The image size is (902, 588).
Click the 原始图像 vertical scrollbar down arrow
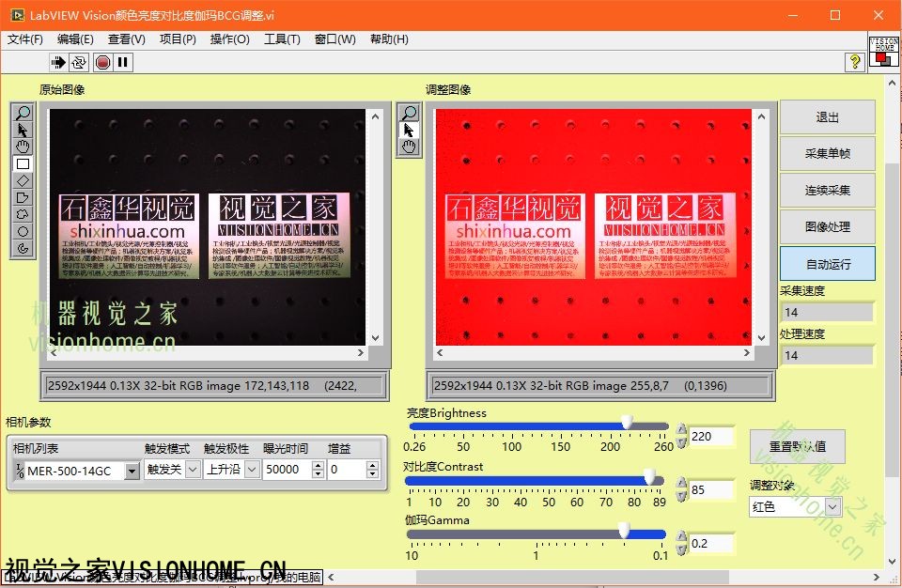376,338
